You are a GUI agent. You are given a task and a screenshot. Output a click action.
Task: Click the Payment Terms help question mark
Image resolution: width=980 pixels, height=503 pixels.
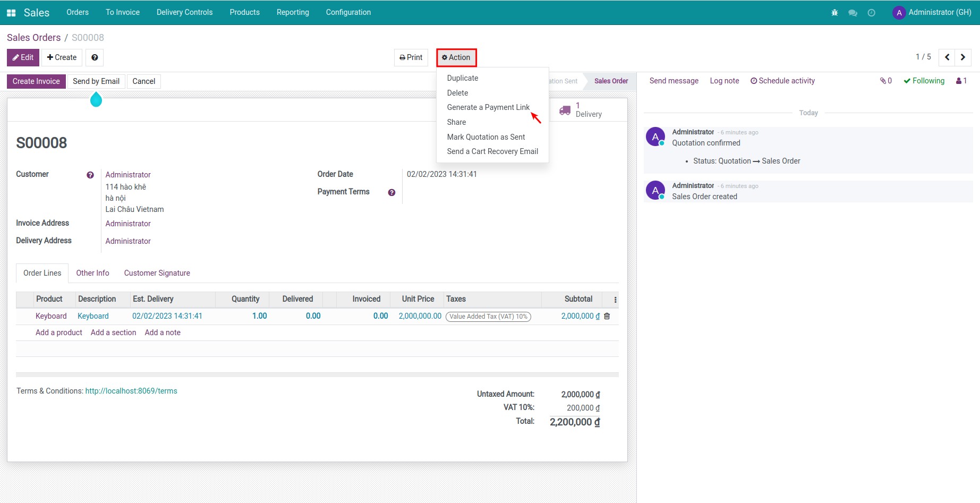(x=391, y=192)
